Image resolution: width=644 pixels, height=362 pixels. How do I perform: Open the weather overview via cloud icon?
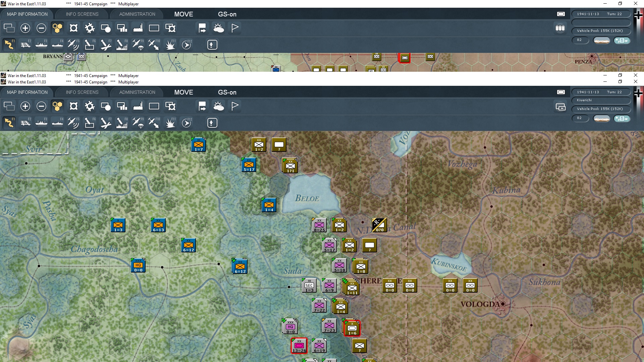[219, 106]
